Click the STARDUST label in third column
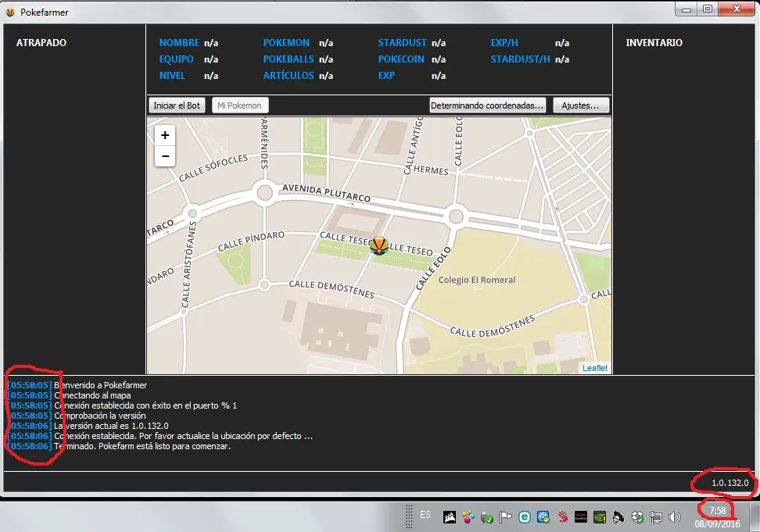Image resolution: width=760 pixels, height=532 pixels. point(403,43)
